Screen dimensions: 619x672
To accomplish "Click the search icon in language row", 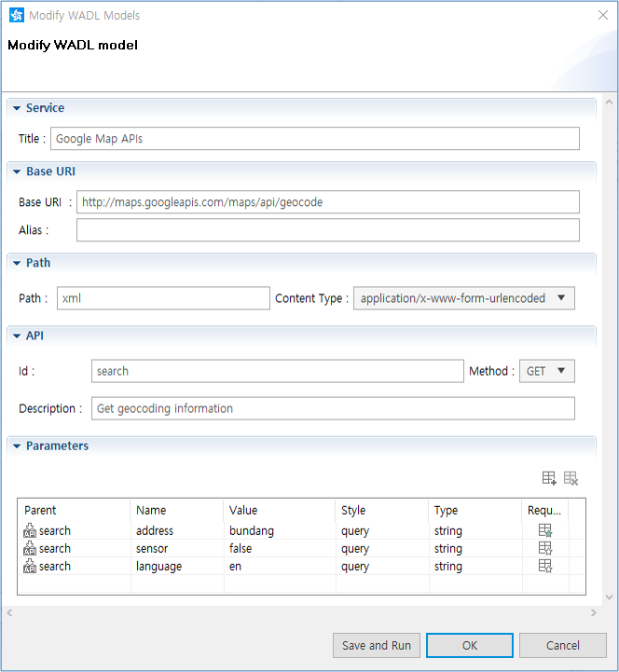I will click(x=30, y=567).
